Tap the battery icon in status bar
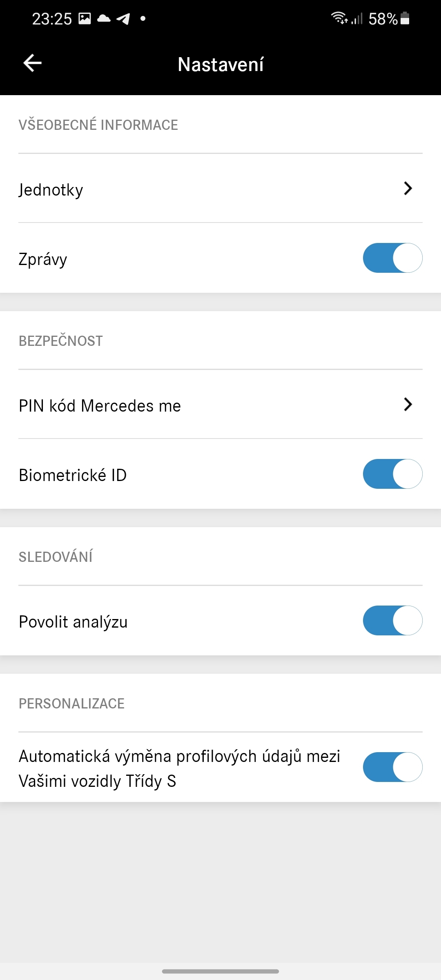 tap(405, 18)
